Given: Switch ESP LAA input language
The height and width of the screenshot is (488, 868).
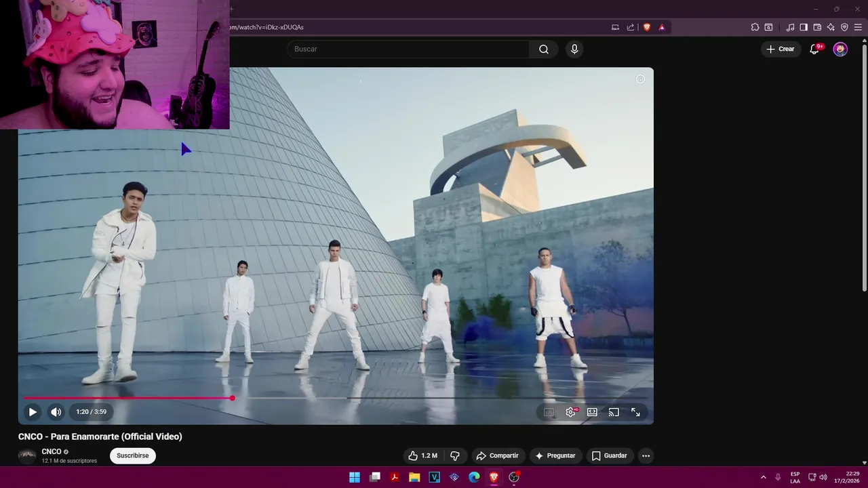Looking at the screenshot, I should pyautogui.click(x=795, y=477).
